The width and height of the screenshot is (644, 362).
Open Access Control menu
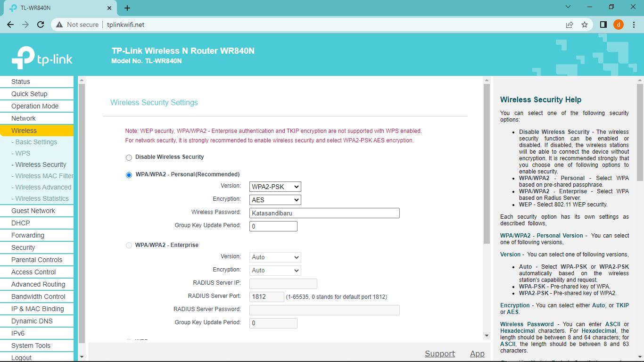click(37, 272)
